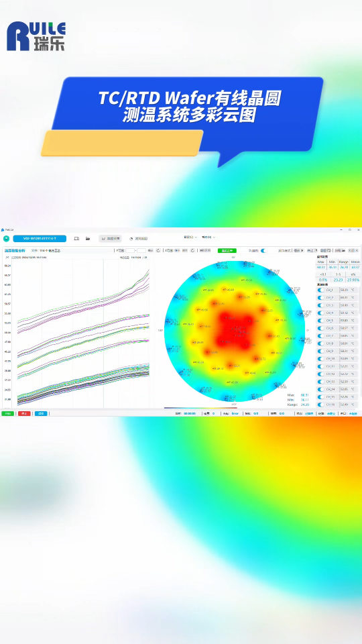Toggle channel CH_7 switch
The height and width of the screenshot is (644, 362).
[x=320, y=336]
